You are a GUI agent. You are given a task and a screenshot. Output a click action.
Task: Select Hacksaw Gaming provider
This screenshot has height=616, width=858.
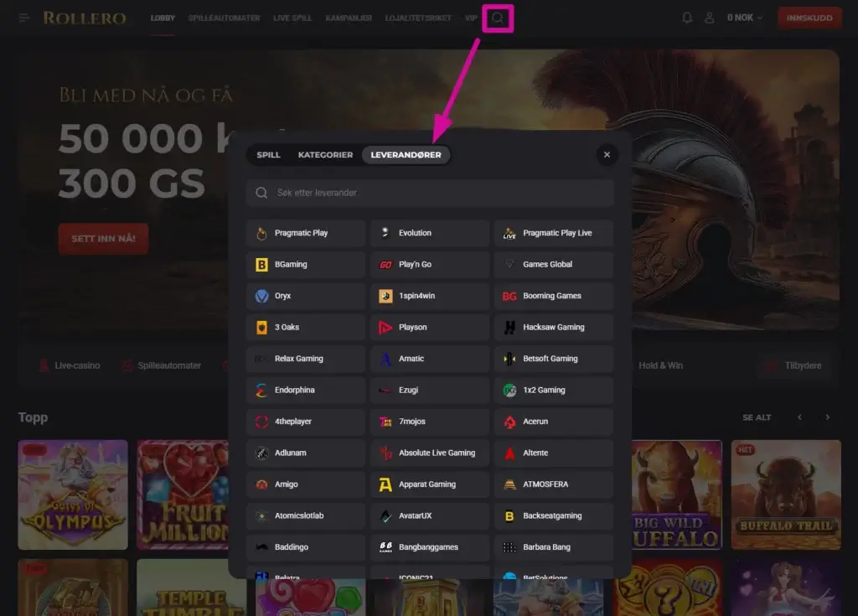[x=554, y=328]
